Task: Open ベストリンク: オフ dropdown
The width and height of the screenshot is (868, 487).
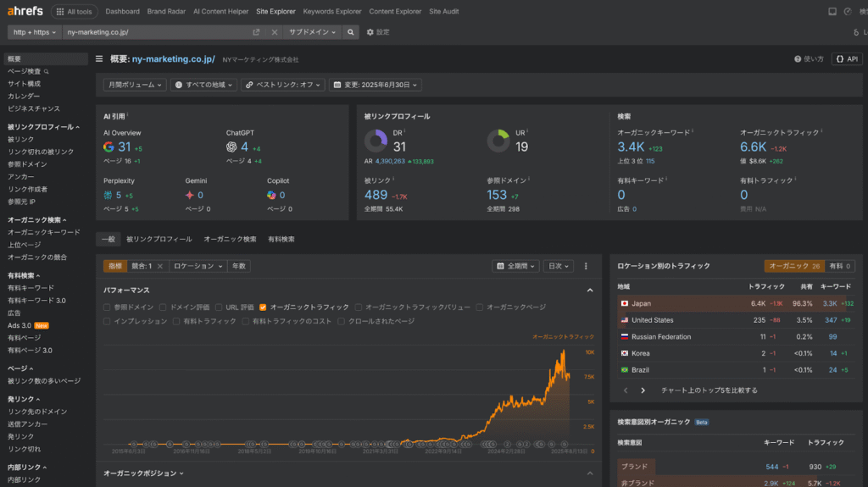Action: coord(282,85)
